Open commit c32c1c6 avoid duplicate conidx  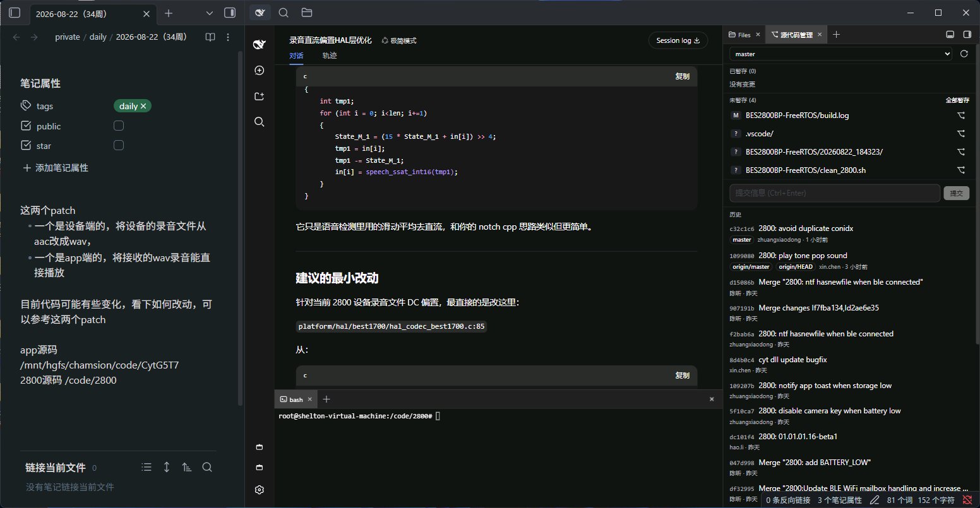[x=849, y=233]
